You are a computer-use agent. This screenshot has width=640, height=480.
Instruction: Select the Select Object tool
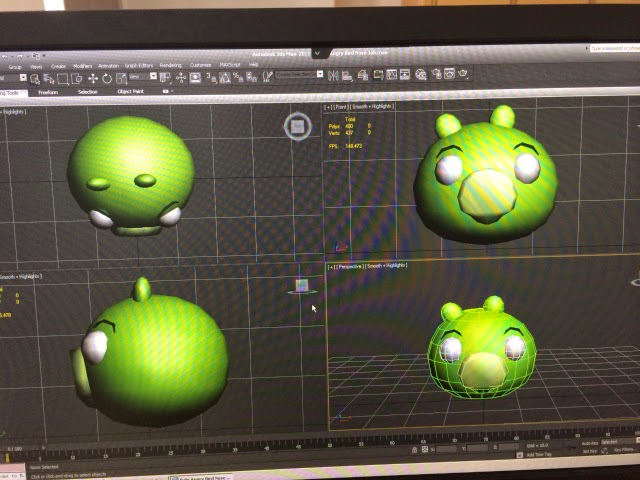35,79
